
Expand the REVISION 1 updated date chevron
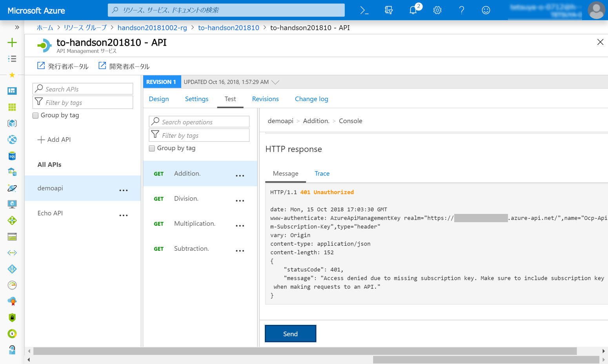tap(276, 82)
